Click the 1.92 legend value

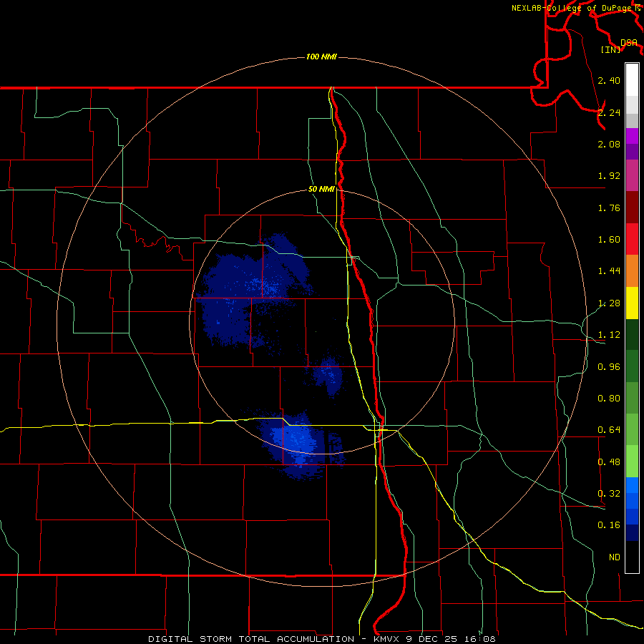[x=609, y=176]
